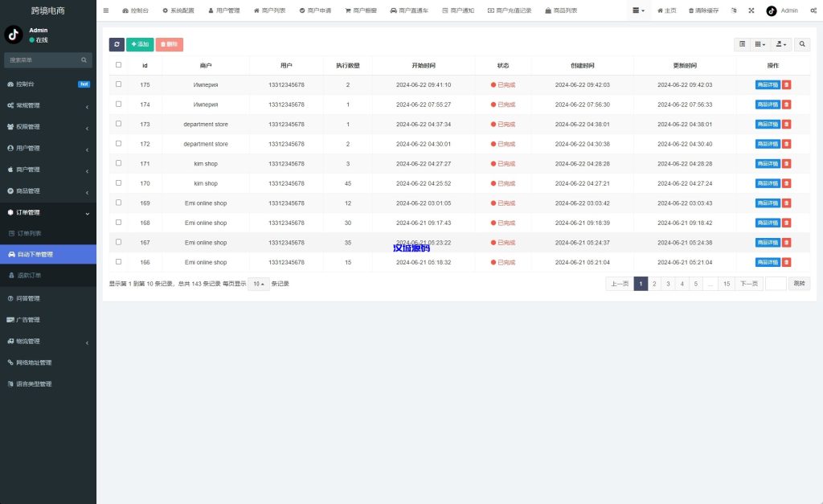Click the TikTok logo near Admin
This screenshot has width=823, height=504.
[x=772, y=10]
